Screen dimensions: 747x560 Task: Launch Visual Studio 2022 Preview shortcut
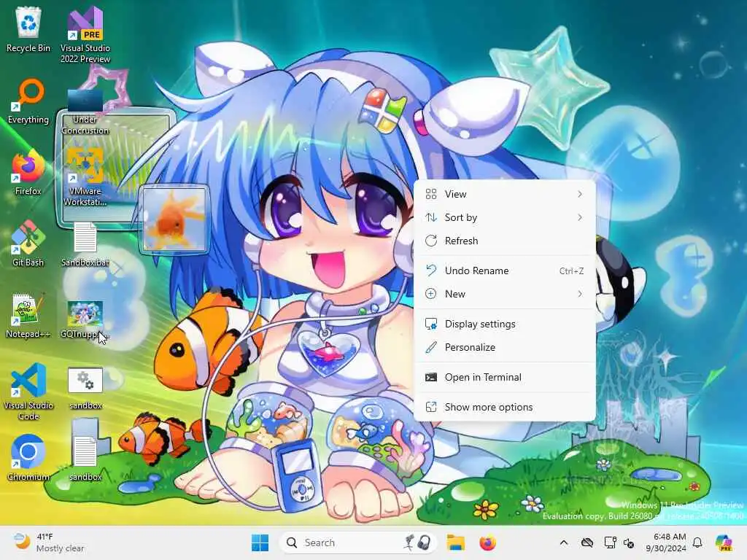pyautogui.click(x=85, y=34)
